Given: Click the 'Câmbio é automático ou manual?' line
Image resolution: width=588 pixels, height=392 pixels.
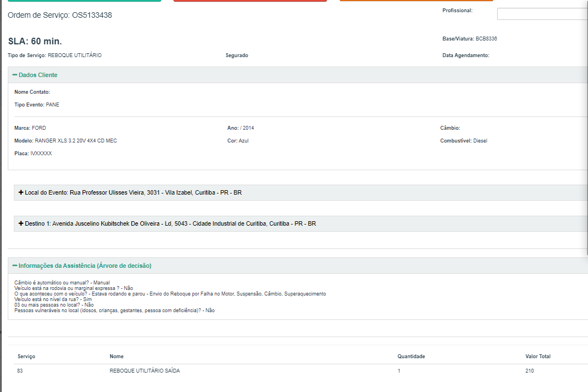Looking at the screenshot, I should 62,282.
